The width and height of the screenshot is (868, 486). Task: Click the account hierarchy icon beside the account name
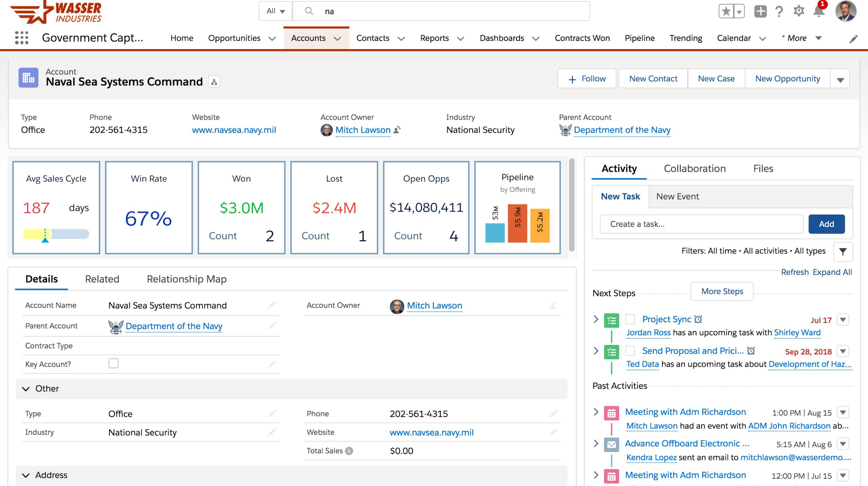(x=214, y=82)
